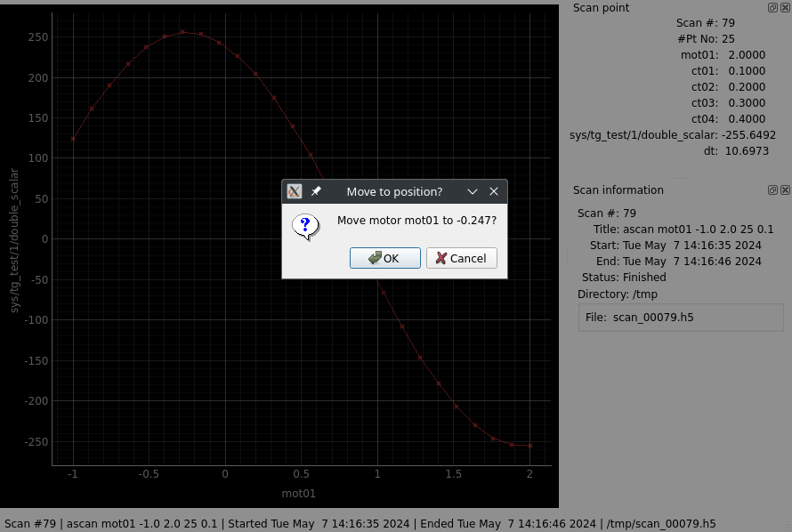This screenshot has width=792, height=532.
Task: Click the scan_00079.h5 file field
Action: pyautogui.click(x=681, y=318)
